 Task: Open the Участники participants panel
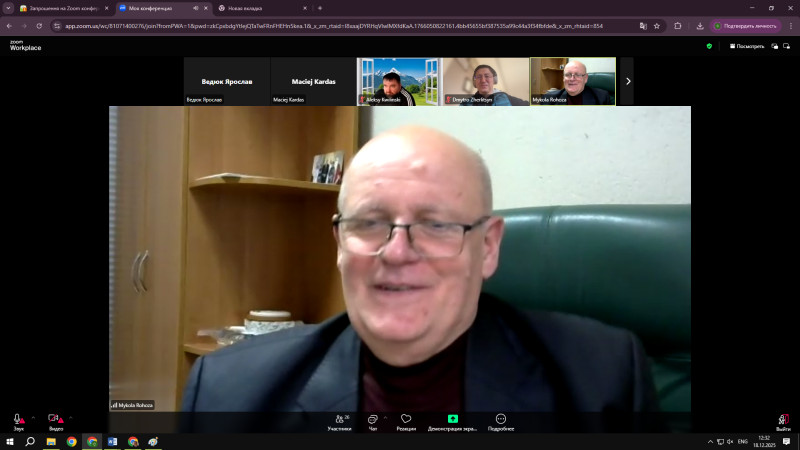[339, 421]
